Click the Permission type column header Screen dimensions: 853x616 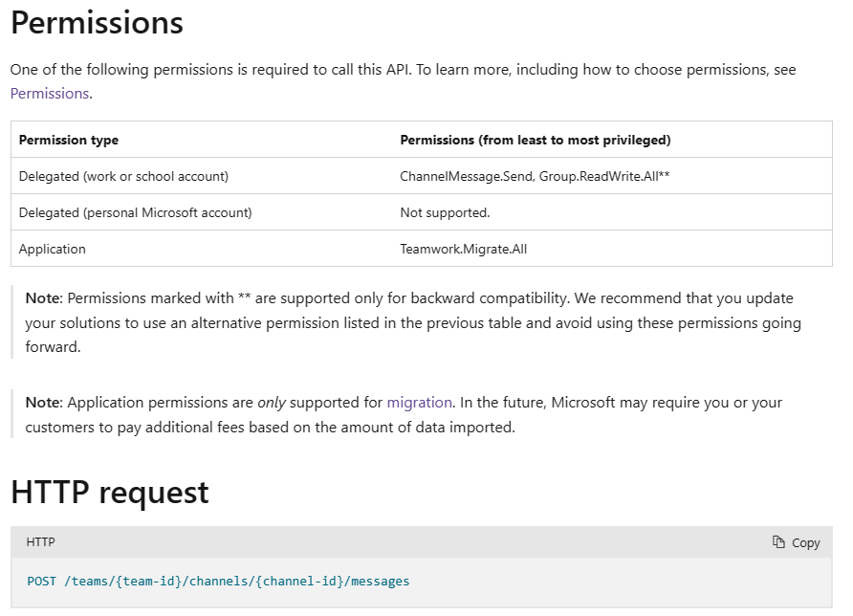pyautogui.click(x=69, y=140)
